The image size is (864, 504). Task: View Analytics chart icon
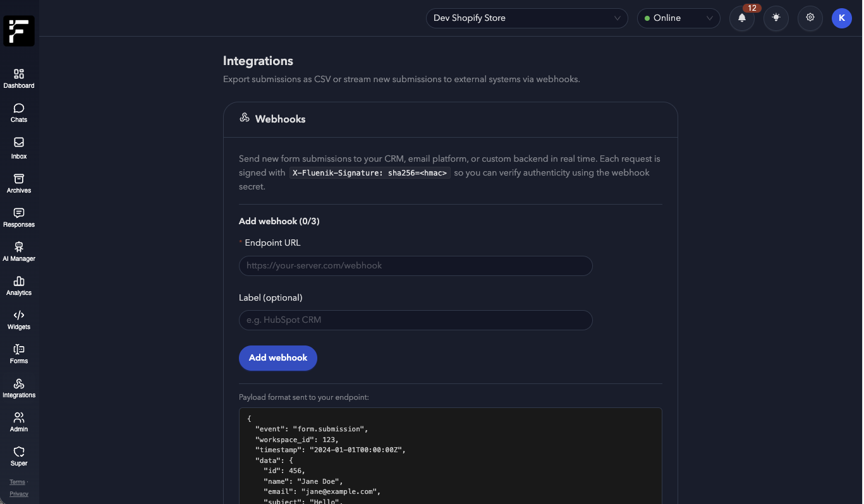[19, 282]
